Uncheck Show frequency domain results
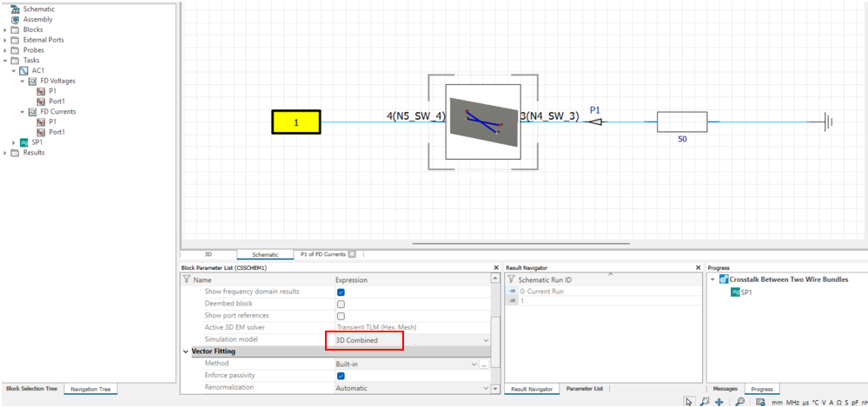 click(341, 292)
